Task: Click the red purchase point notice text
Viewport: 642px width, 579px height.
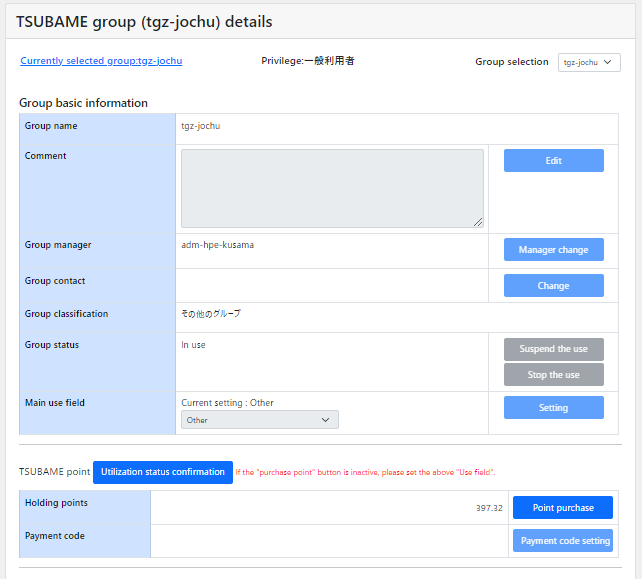Action: 365,472
